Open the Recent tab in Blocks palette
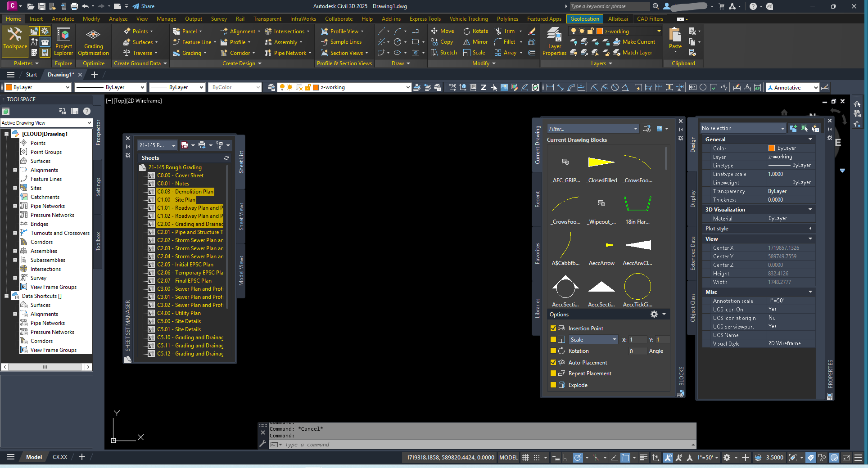 coord(537,199)
